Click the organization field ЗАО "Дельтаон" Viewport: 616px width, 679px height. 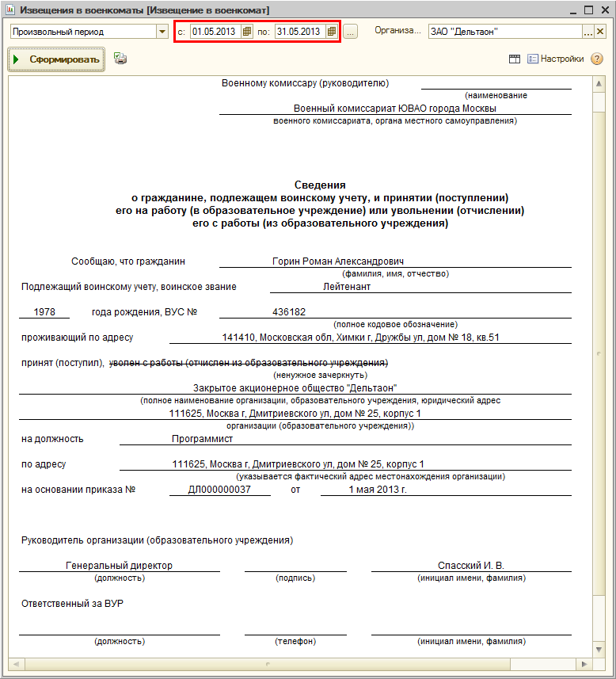point(505,32)
